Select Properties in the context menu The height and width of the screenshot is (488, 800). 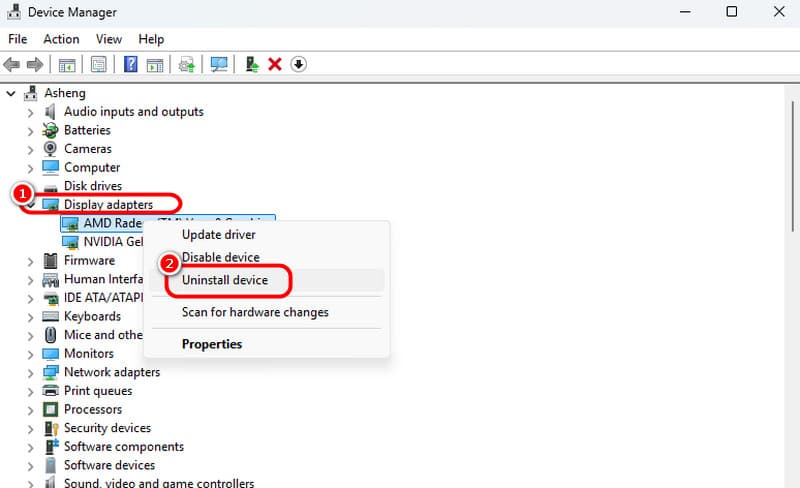click(x=211, y=344)
